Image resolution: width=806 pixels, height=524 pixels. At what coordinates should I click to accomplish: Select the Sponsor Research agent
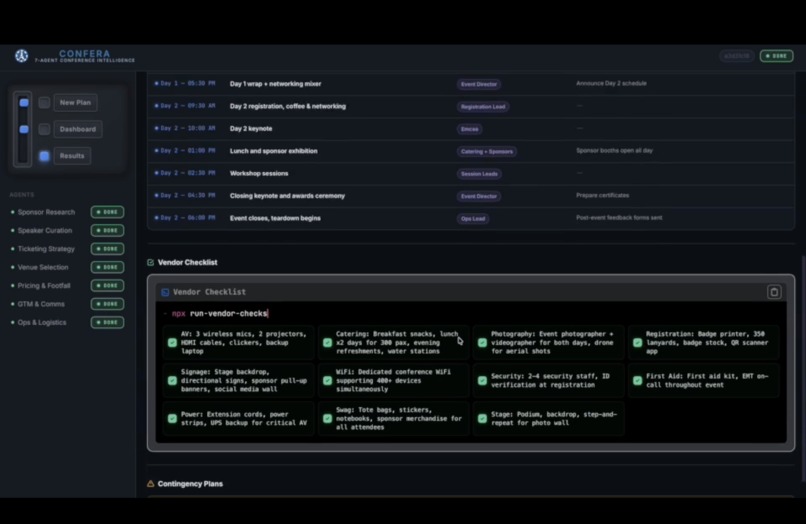[x=46, y=212]
